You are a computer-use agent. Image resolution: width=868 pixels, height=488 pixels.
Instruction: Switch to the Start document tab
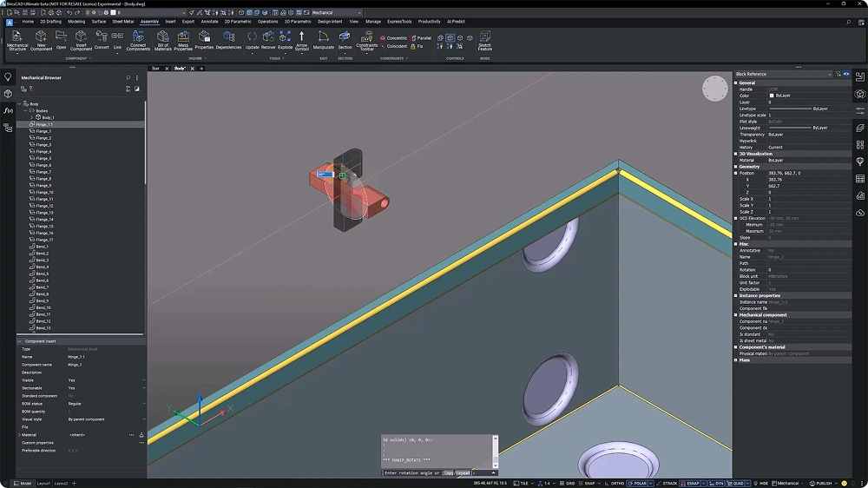(x=155, y=69)
